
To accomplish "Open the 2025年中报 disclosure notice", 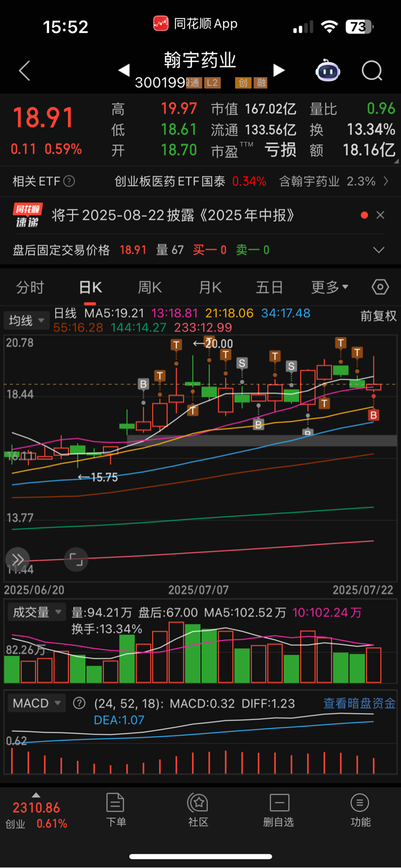I will [173, 215].
